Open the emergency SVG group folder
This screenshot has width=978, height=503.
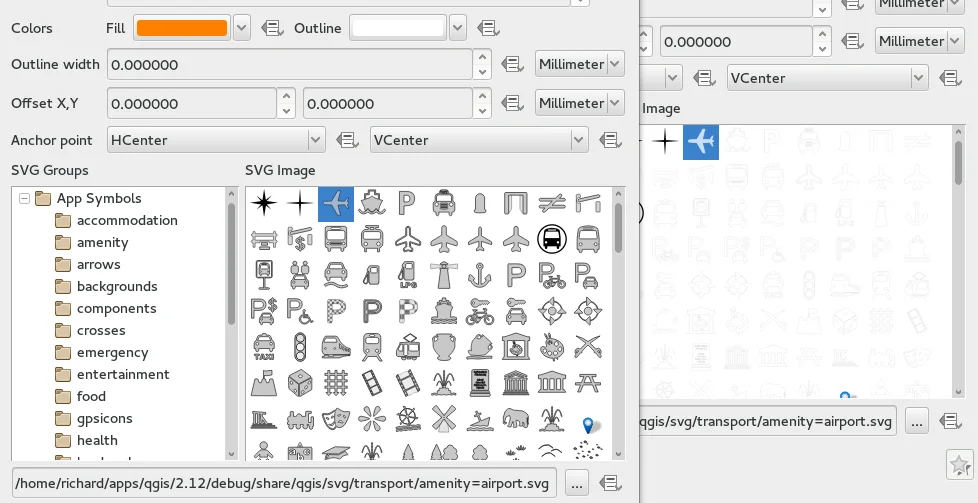coord(112,353)
